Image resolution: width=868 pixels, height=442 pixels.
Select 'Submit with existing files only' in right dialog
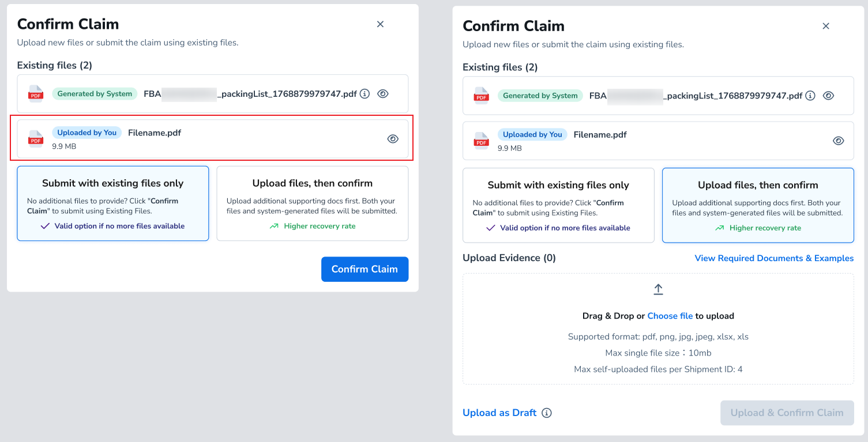pos(558,205)
